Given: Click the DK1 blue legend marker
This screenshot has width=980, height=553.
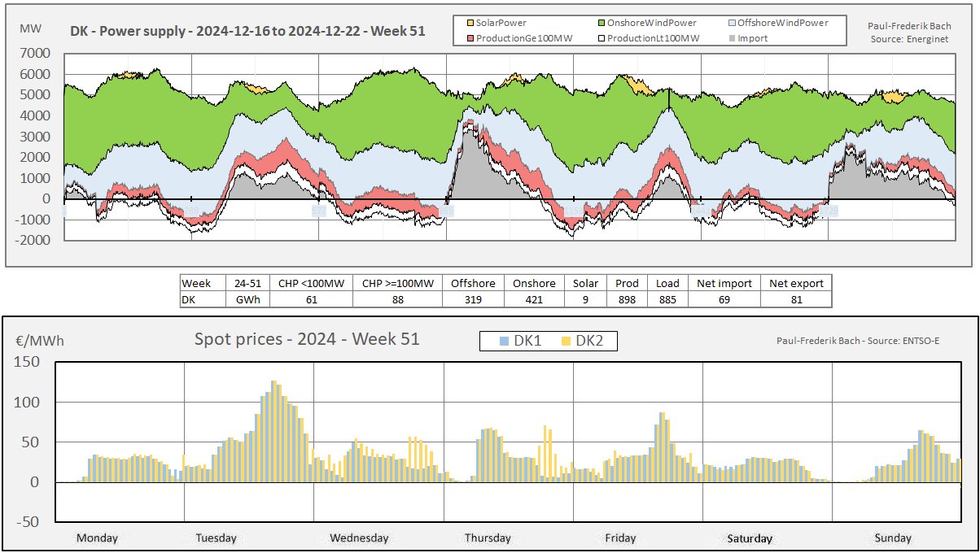Looking at the screenshot, I should 504,342.
